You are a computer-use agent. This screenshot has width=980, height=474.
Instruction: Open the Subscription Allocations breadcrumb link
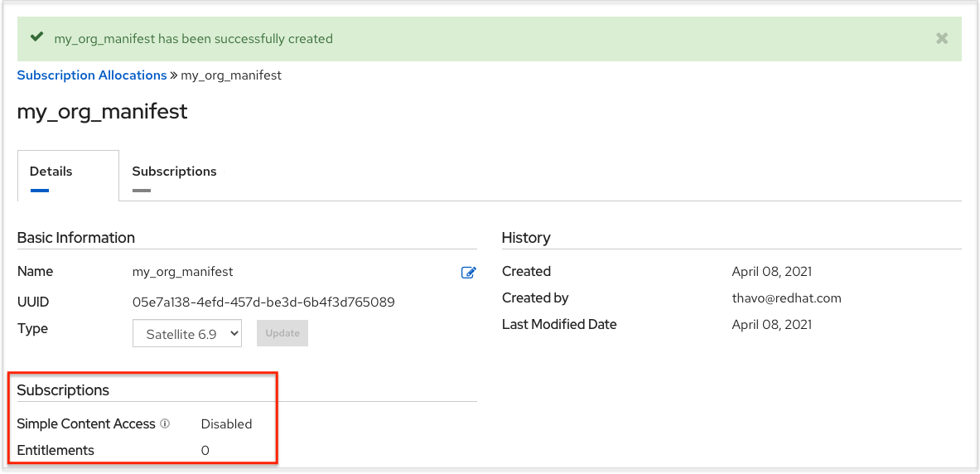click(x=92, y=75)
